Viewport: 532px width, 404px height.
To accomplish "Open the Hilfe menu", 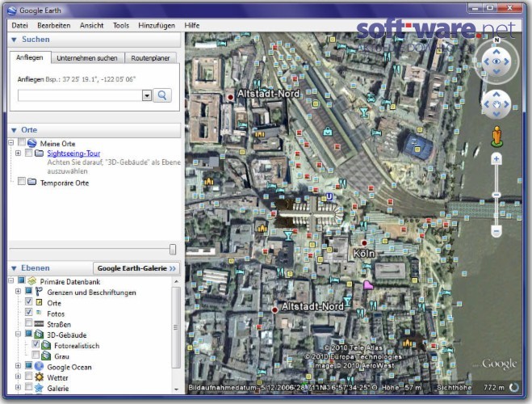I will tap(192, 26).
